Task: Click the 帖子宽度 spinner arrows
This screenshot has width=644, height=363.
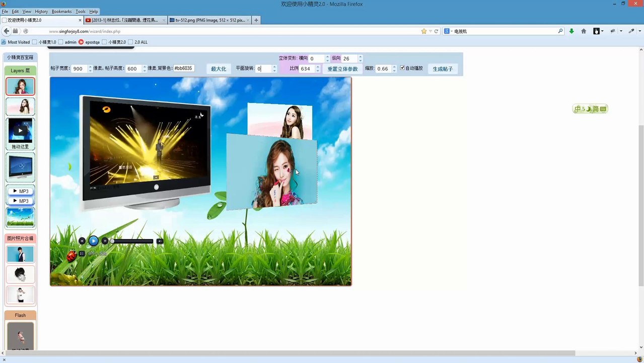Action: 90,69
